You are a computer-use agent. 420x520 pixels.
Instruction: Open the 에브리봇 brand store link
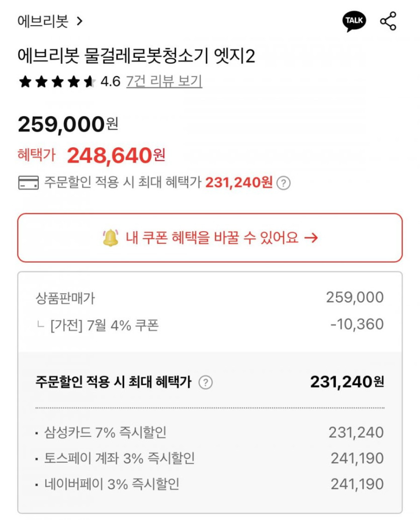click(x=43, y=21)
